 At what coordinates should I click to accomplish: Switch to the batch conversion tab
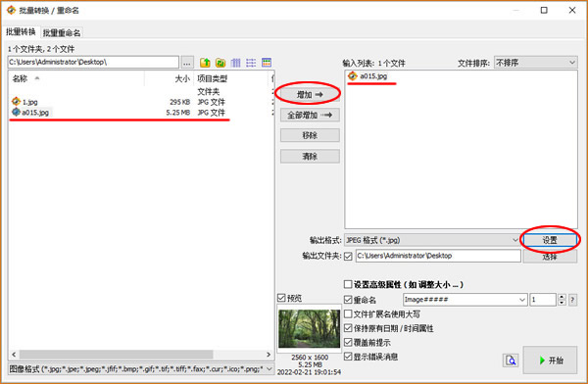point(21,32)
